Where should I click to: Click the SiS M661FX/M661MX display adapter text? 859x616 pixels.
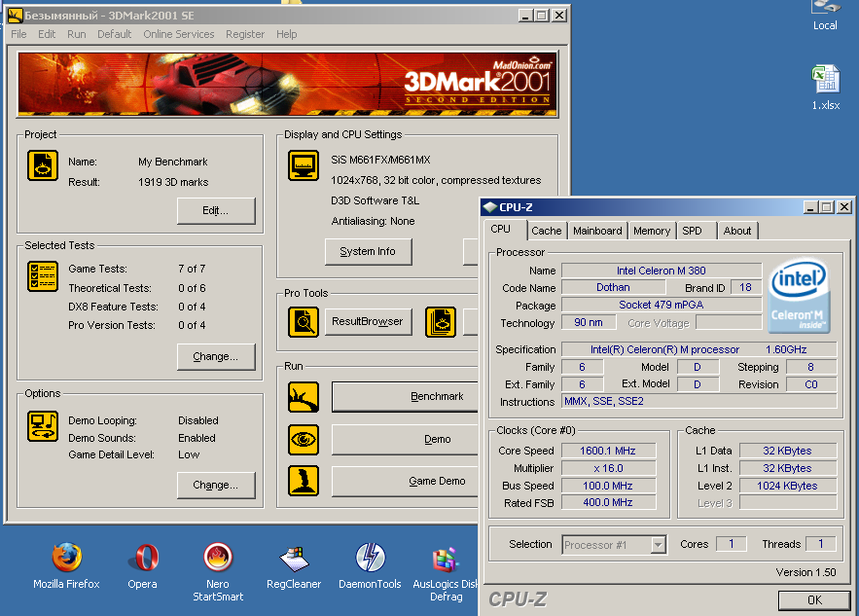(380, 160)
